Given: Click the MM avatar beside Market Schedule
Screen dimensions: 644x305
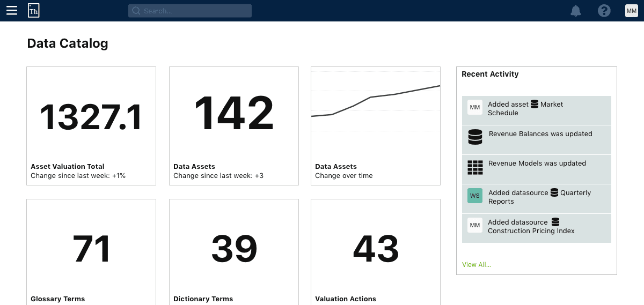Looking at the screenshot, I should pos(475,107).
